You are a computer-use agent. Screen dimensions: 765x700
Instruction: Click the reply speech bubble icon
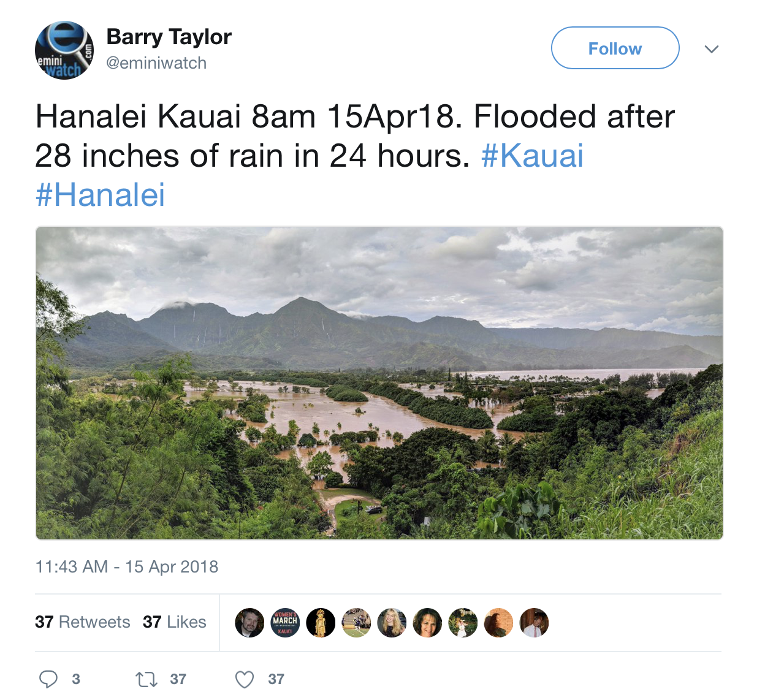pos(48,679)
